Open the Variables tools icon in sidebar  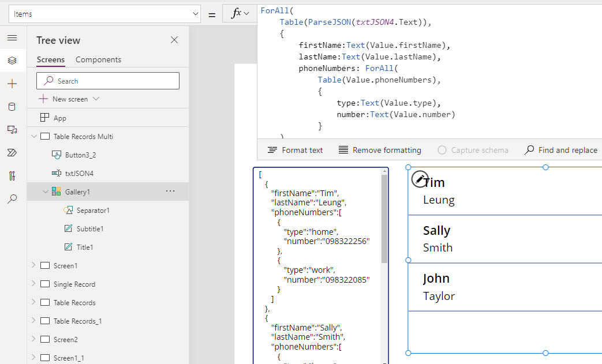pos(12,176)
